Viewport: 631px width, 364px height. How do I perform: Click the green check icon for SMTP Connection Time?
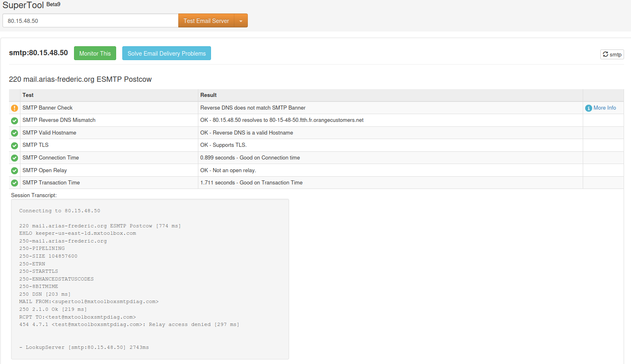pyautogui.click(x=14, y=158)
